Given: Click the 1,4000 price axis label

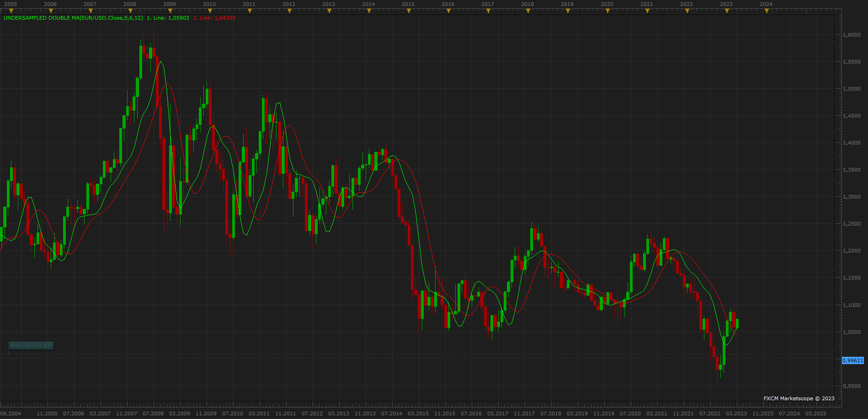Looking at the screenshot, I should click(x=852, y=143).
